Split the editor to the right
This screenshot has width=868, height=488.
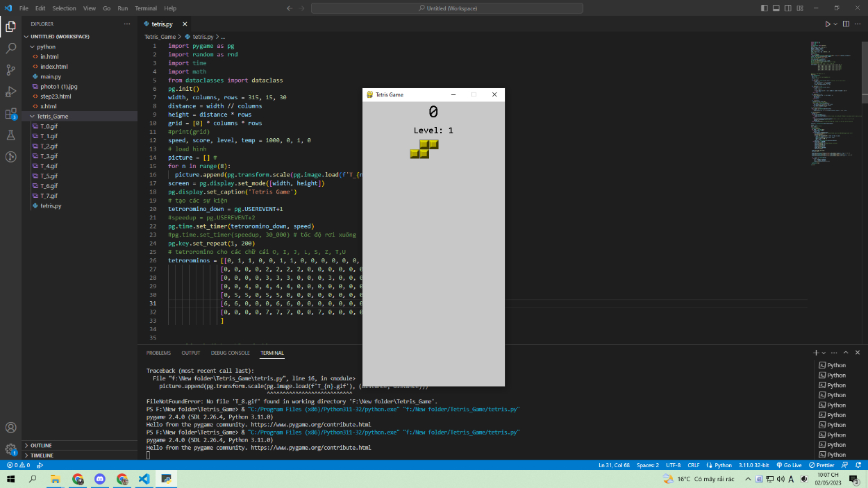(x=846, y=24)
